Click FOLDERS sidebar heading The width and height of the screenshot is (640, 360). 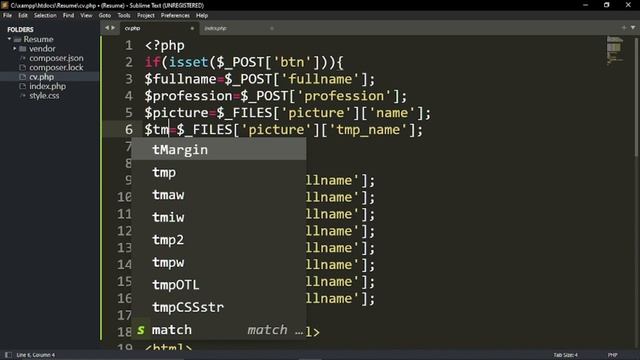pos(20,29)
